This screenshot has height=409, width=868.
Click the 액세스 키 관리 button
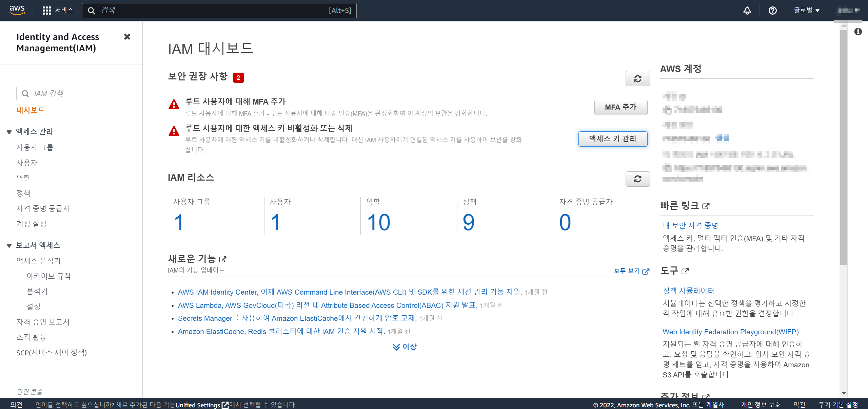coord(612,139)
